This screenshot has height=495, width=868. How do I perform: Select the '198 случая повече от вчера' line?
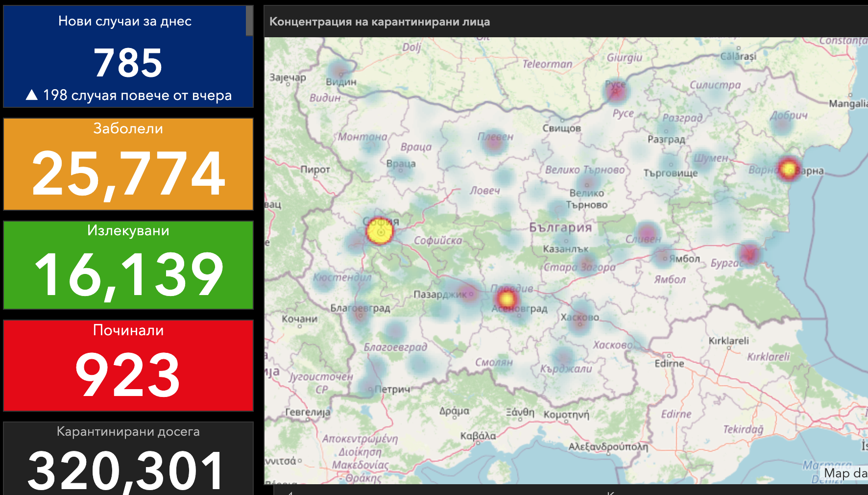[129, 95]
